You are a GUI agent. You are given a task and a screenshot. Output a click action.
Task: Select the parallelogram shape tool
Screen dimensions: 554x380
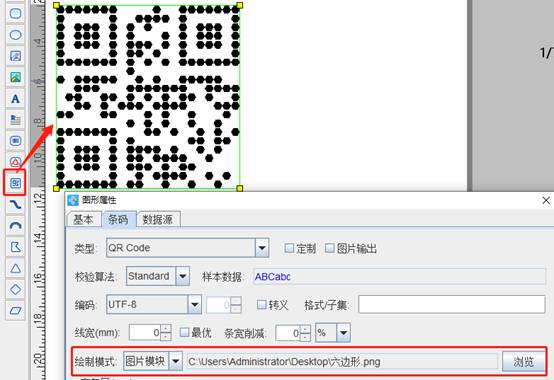click(15, 310)
